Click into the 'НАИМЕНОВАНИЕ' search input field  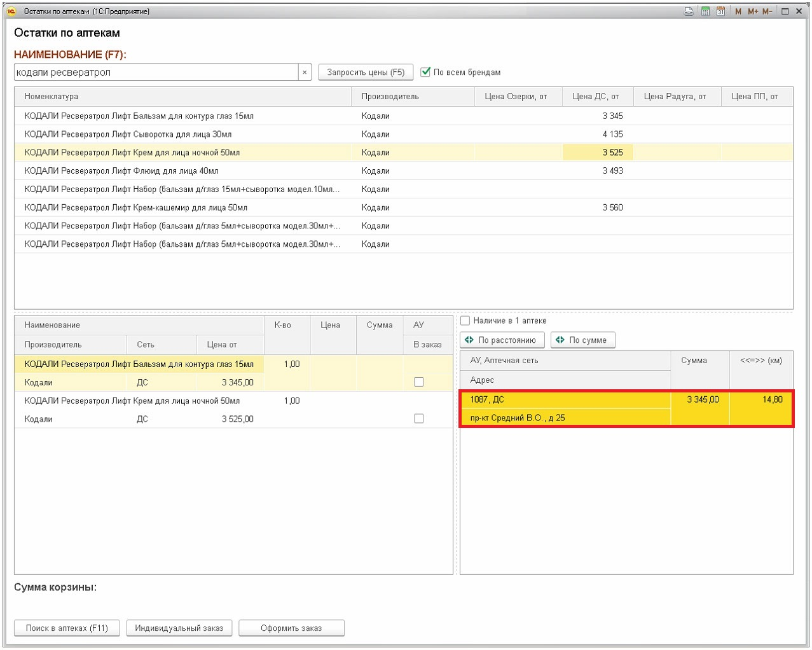coord(156,73)
